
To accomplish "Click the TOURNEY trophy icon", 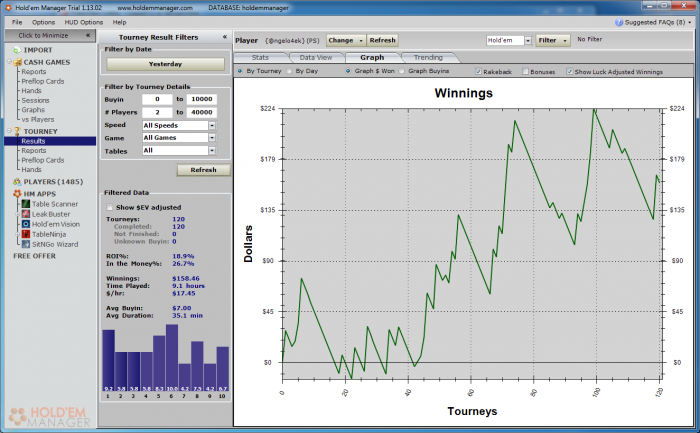I will pos(17,131).
